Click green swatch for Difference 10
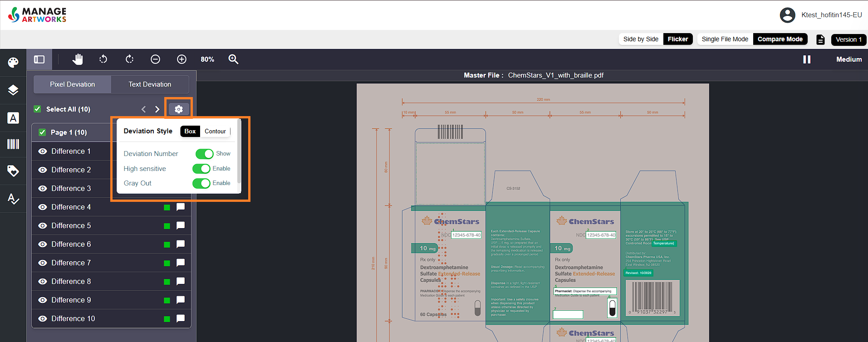Viewport: 868px width, 342px height. click(x=167, y=319)
